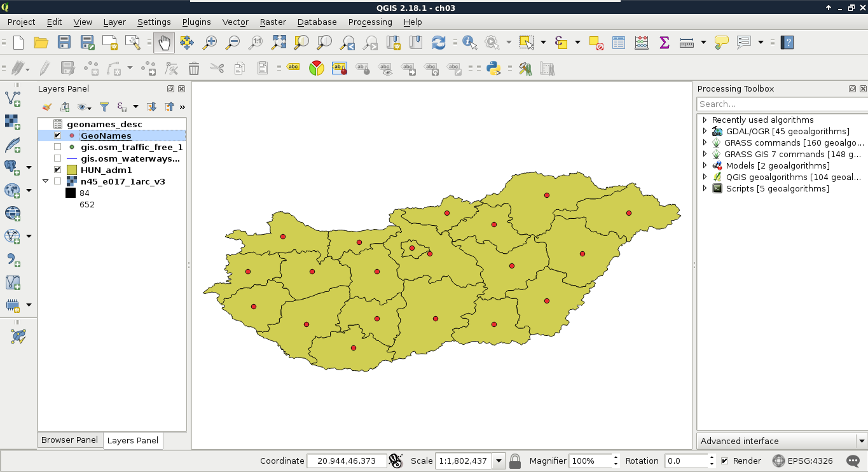This screenshot has height=472, width=868.
Task: Hide the HUN_adm1 layer
Action: point(58,170)
